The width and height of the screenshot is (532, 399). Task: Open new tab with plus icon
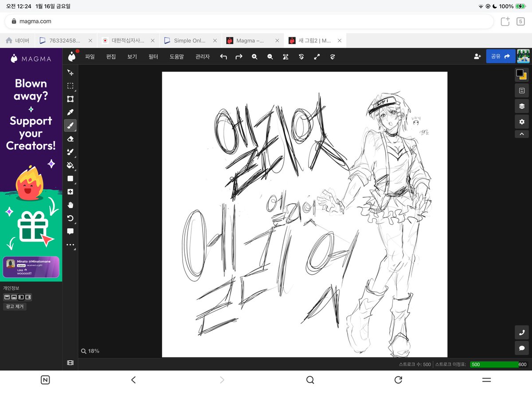[505, 21]
